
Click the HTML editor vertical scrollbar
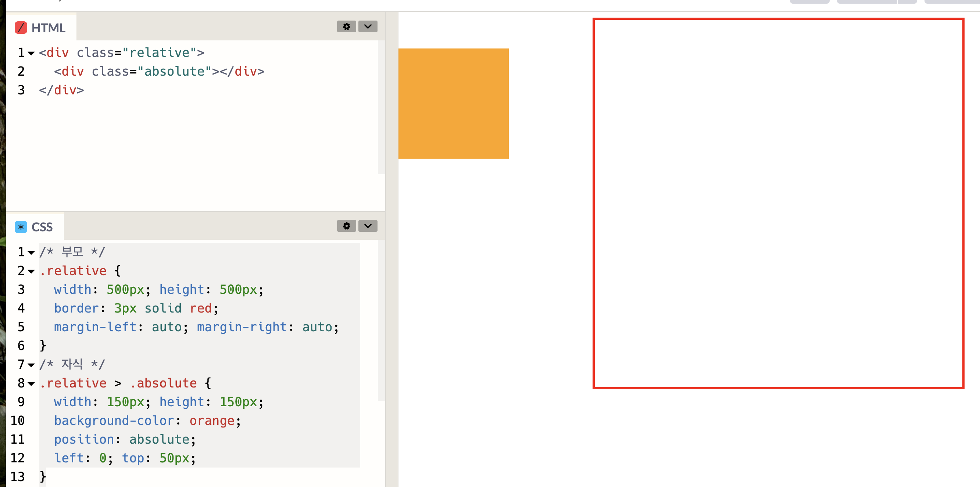pyautogui.click(x=381, y=107)
